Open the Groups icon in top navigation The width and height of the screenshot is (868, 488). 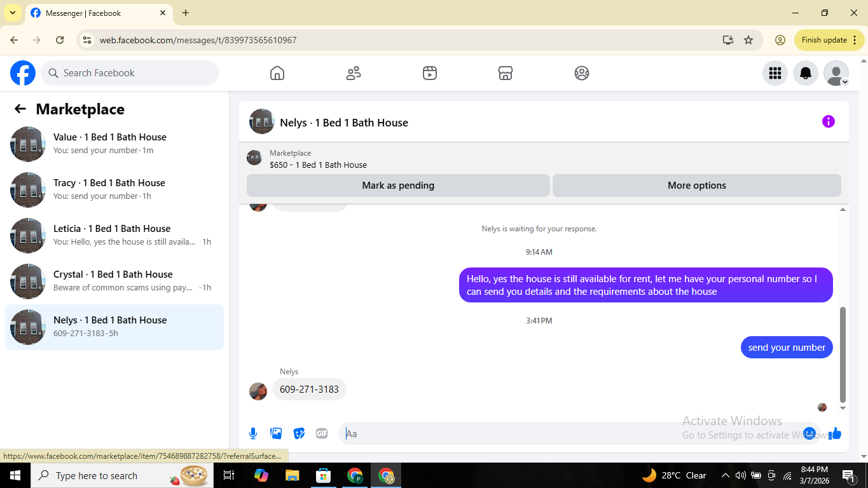pos(582,73)
